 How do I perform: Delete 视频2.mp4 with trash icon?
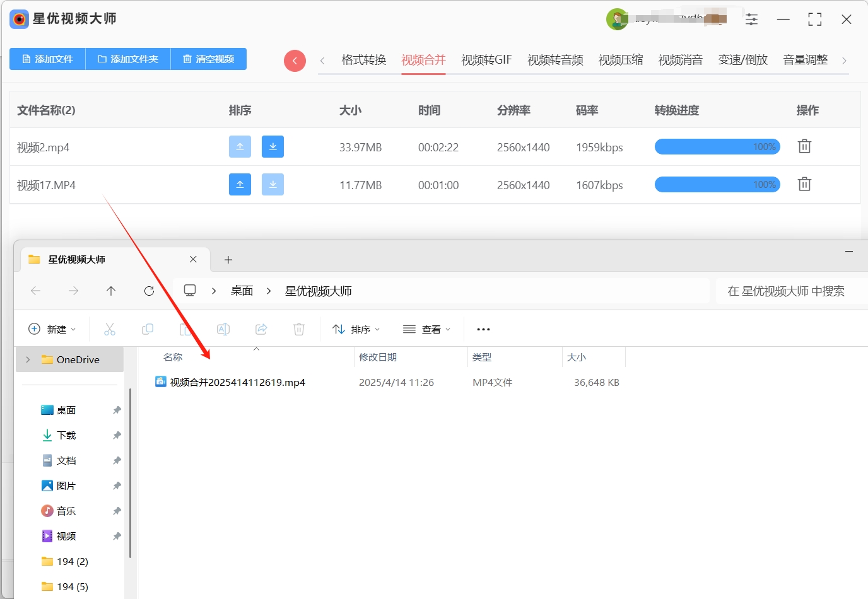pyautogui.click(x=804, y=146)
